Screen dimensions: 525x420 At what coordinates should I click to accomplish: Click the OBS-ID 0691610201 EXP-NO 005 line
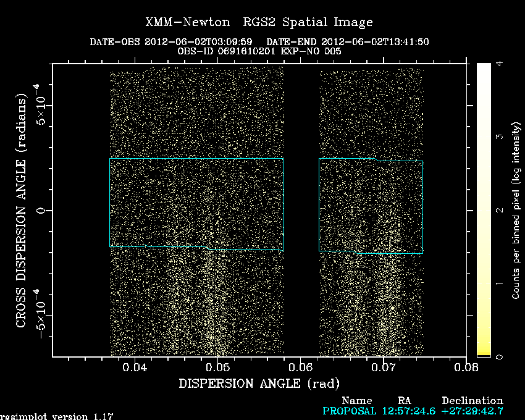pyautogui.click(x=259, y=51)
